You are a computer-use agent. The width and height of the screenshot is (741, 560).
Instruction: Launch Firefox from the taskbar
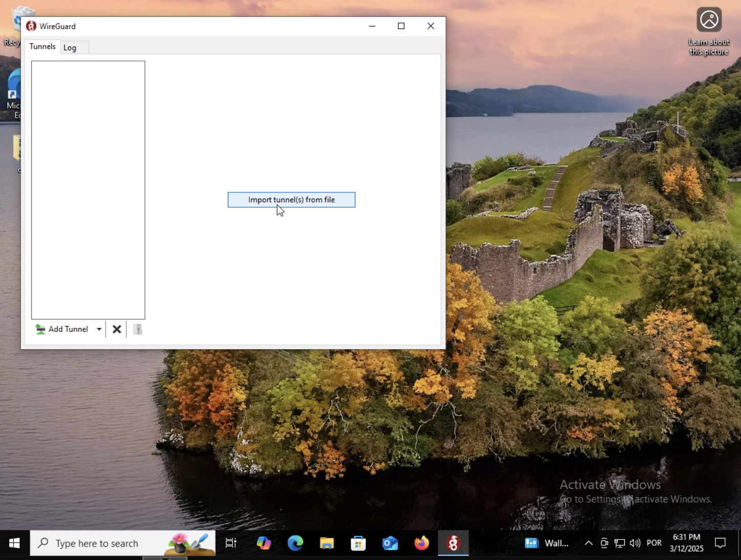click(x=421, y=543)
